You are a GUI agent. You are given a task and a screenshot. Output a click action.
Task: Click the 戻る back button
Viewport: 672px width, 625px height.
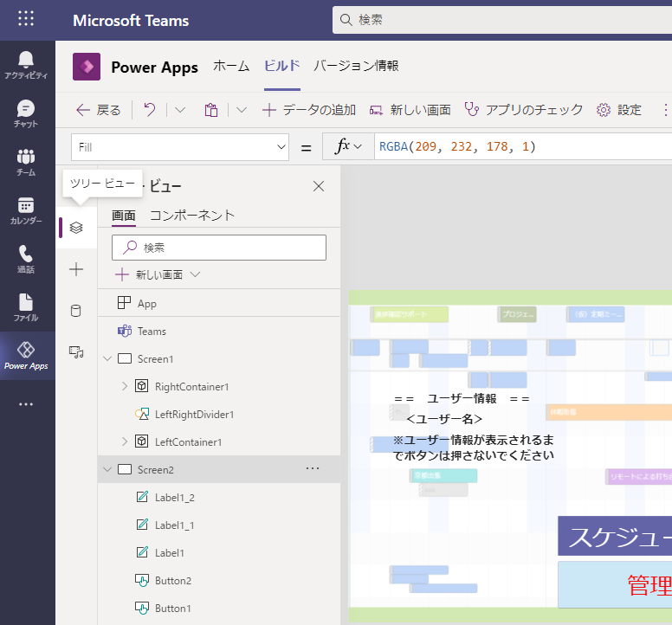[x=99, y=110]
